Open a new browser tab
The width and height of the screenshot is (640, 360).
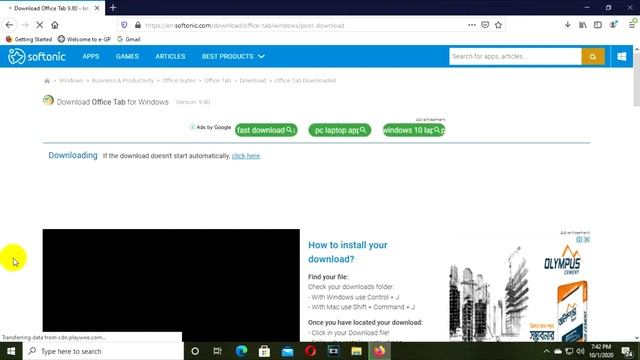tap(113, 7)
